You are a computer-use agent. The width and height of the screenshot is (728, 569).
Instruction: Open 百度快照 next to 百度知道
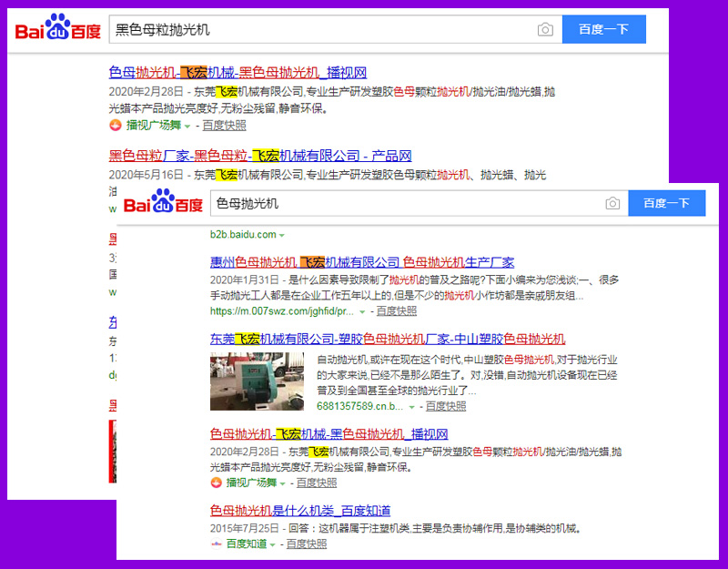click(x=307, y=544)
